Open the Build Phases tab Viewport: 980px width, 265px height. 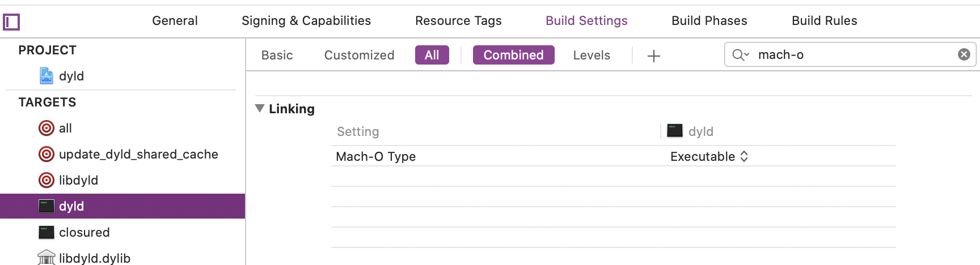709,21
